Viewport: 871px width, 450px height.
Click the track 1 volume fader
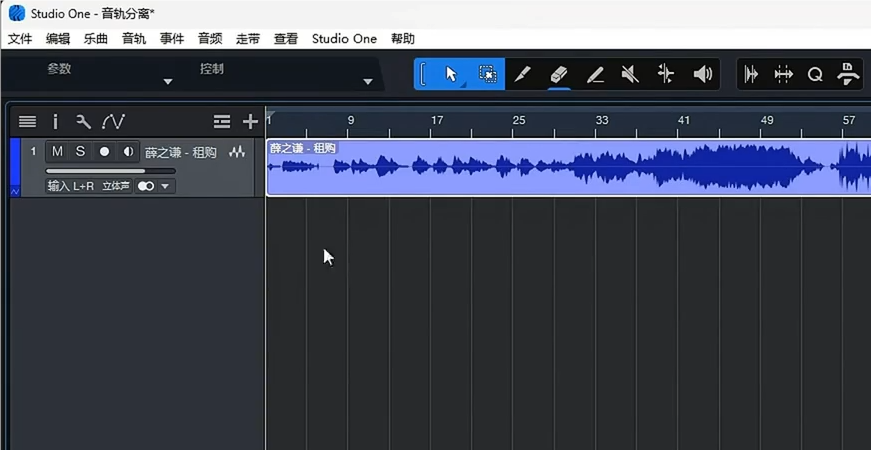pyautogui.click(x=111, y=171)
